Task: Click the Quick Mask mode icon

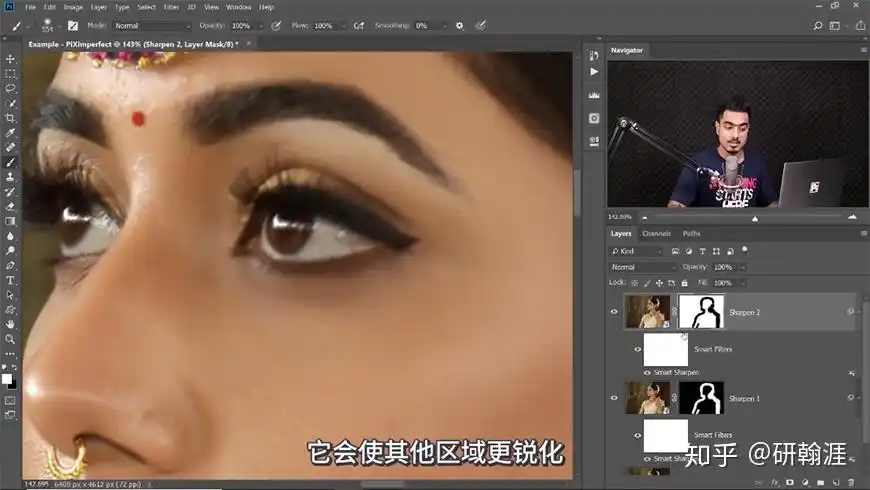Action: 10,400
